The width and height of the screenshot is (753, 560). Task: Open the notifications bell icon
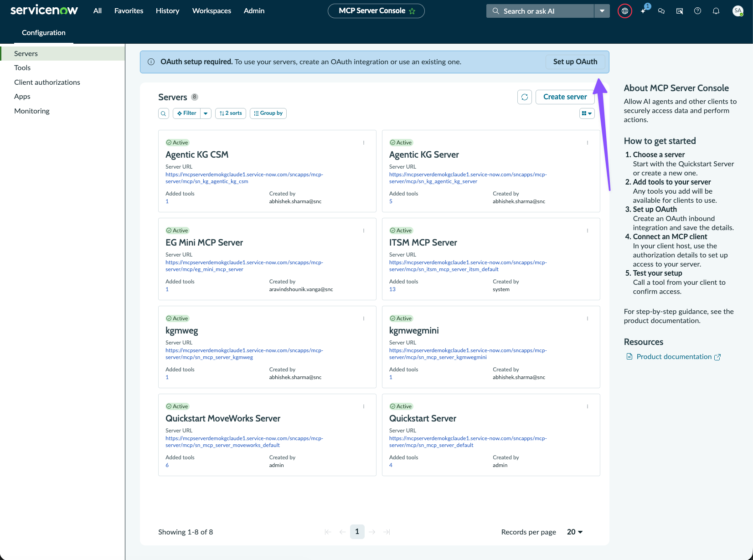pyautogui.click(x=716, y=11)
